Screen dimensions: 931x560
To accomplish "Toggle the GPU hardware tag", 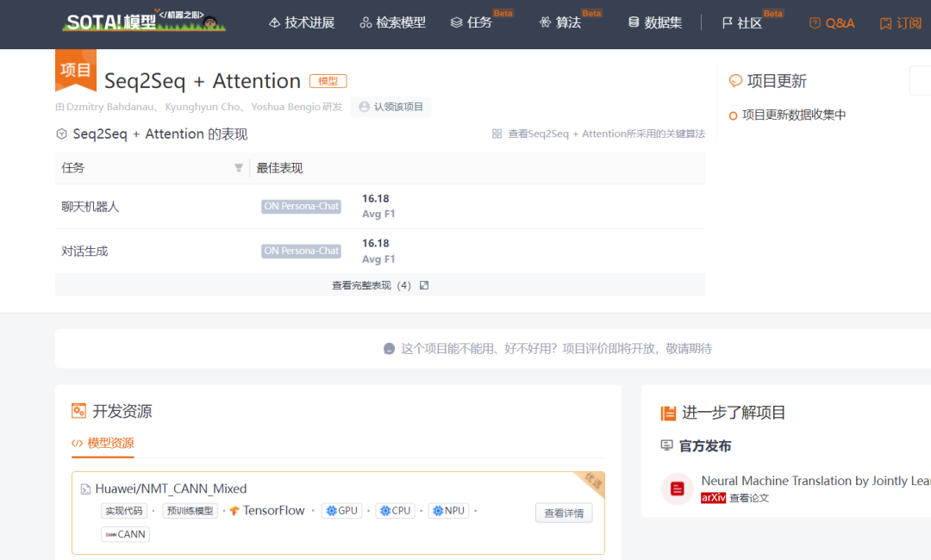I will 341,510.
